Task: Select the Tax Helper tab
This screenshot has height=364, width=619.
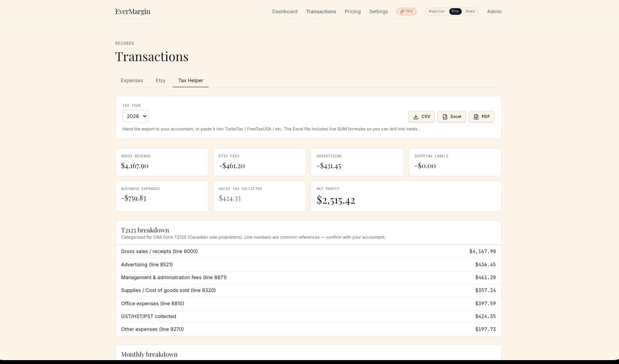Action: pyautogui.click(x=190, y=81)
